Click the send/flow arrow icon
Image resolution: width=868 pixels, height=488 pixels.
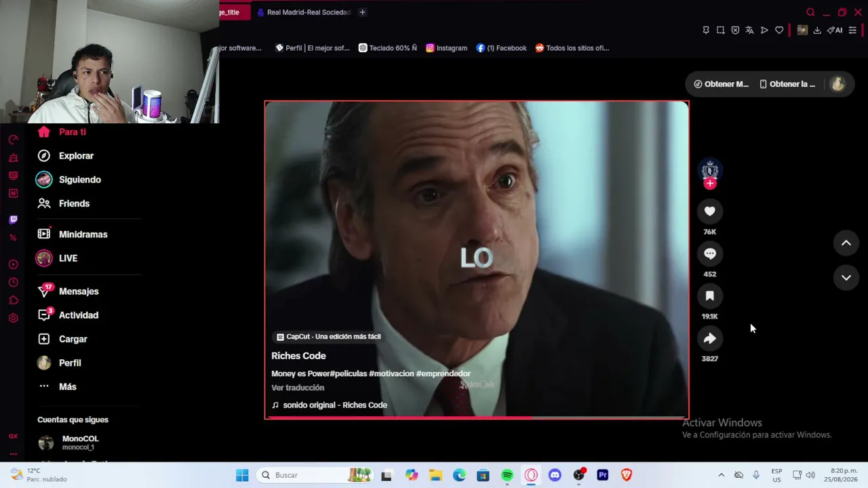pyautogui.click(x=764, y=30)
